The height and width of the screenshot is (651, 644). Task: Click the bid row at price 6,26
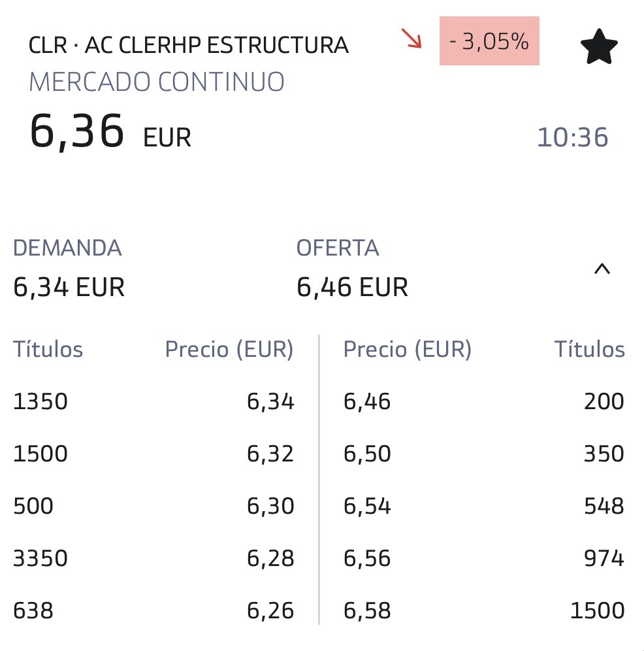coord(153,611)
